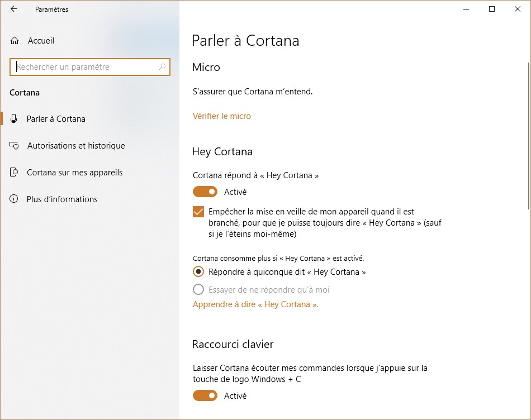Go to Cortana sur mes appareils
The image size is (531, 420).
pyautogui.click(x=74, y=173)
